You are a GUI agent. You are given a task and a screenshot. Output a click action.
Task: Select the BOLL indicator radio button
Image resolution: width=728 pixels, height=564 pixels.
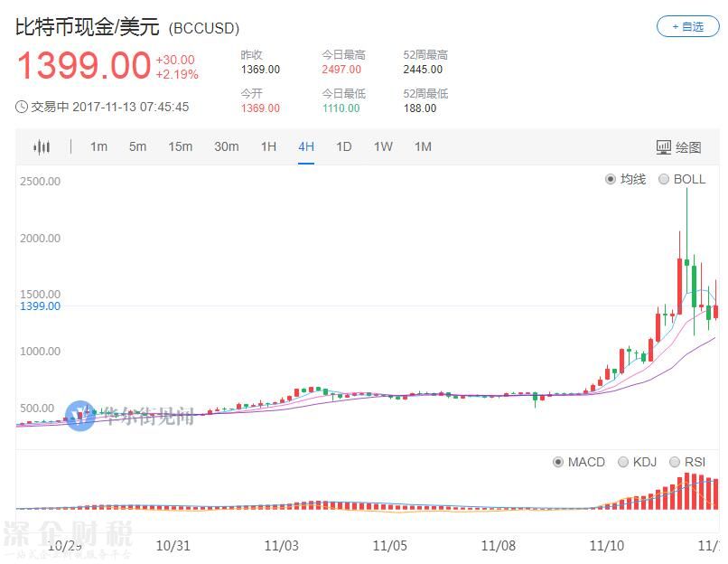pyautogui.click(x=664, y=179)
